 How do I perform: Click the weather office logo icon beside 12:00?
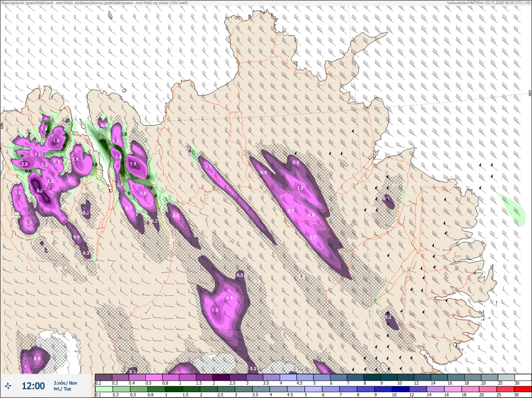pyautogui.click(x=8, y=386)
